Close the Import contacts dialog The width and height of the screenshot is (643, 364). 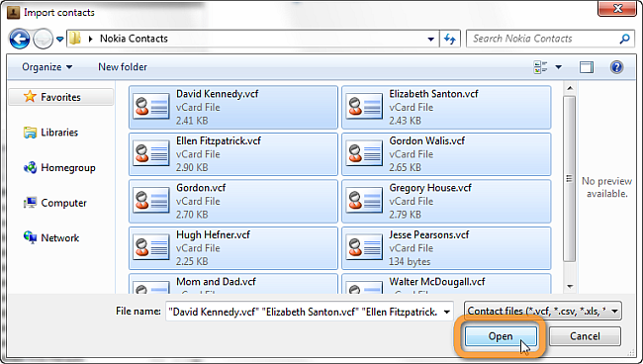click(616, 9)
